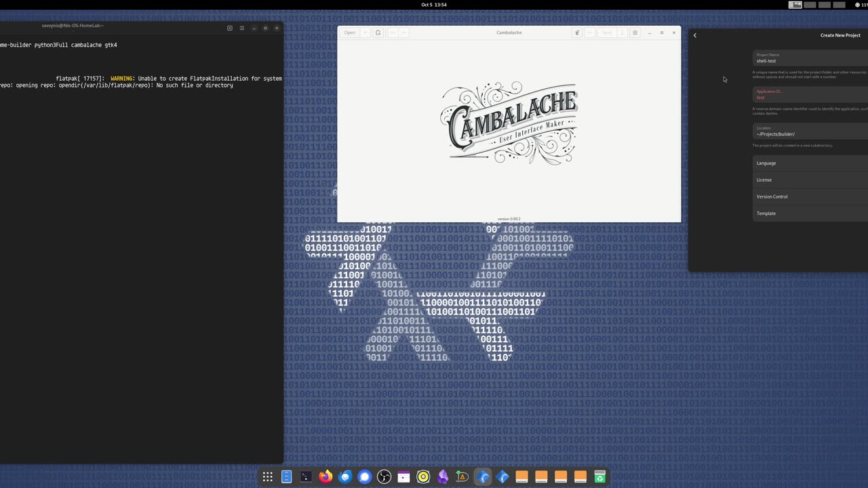Launch Obsidian from the dock
The height and width of the screenshot is (488, 868).
coord(443,477)
